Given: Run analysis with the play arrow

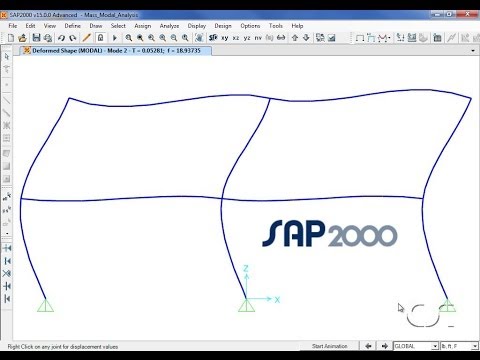Looking at the screenshot, I should coord(115,38).
